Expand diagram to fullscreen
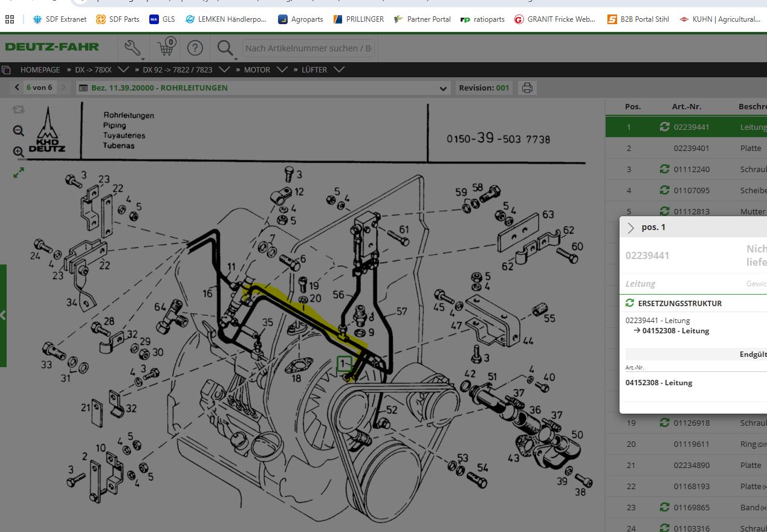767x532 pixels. pos(19,173)
